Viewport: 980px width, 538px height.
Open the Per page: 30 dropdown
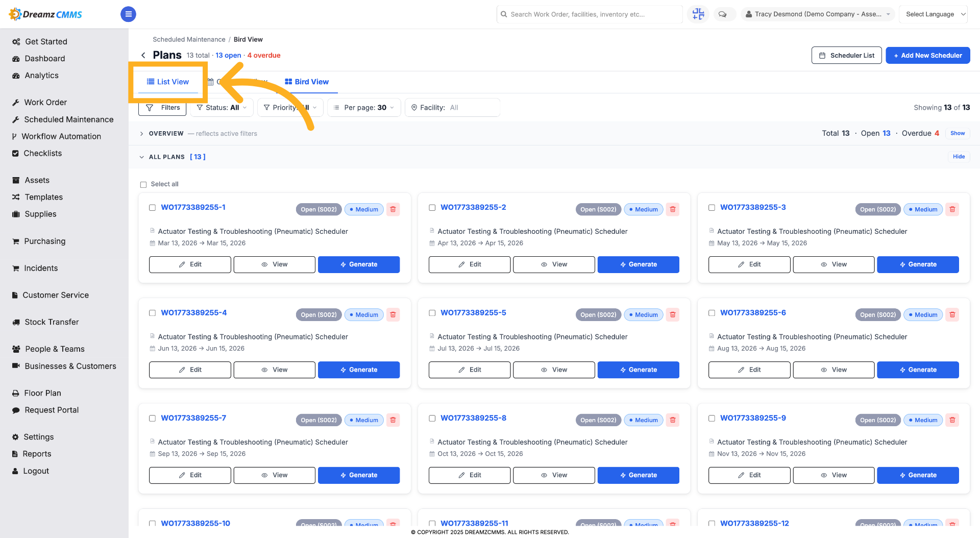click(364, 108)
